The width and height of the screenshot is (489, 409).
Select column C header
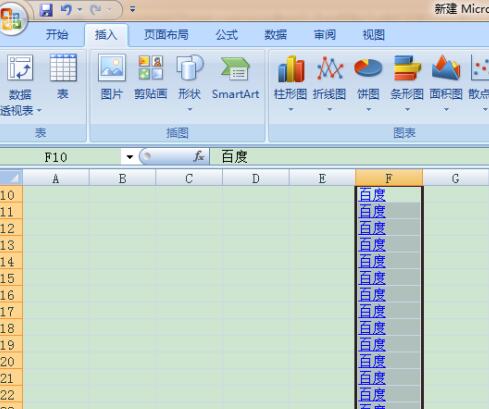(x=189, y=179)
